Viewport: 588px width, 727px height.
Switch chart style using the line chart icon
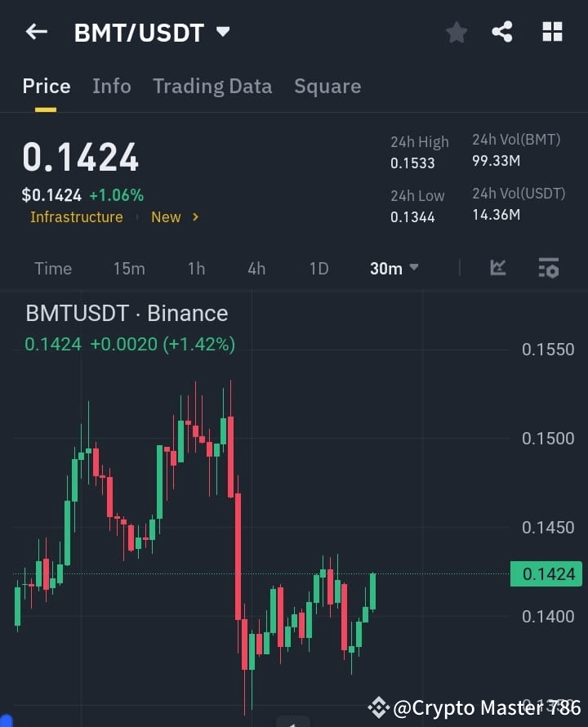[x=497, y=267]
